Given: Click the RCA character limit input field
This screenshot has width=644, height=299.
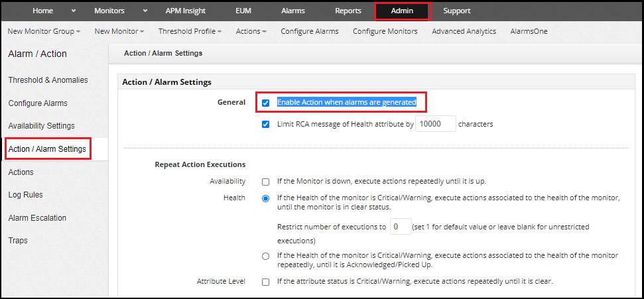Looking at the screenshot, I should click(x=435, y=124).
